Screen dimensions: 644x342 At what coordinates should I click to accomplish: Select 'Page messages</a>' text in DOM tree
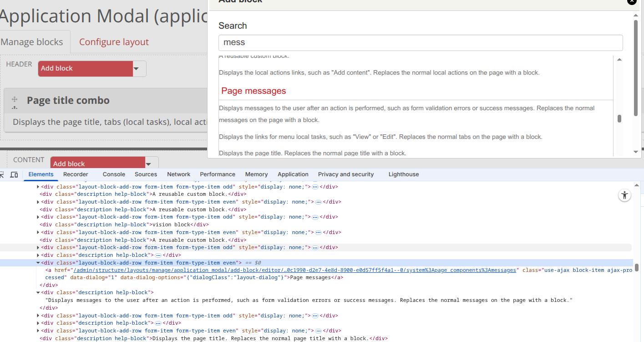click(x=316, y=277)
